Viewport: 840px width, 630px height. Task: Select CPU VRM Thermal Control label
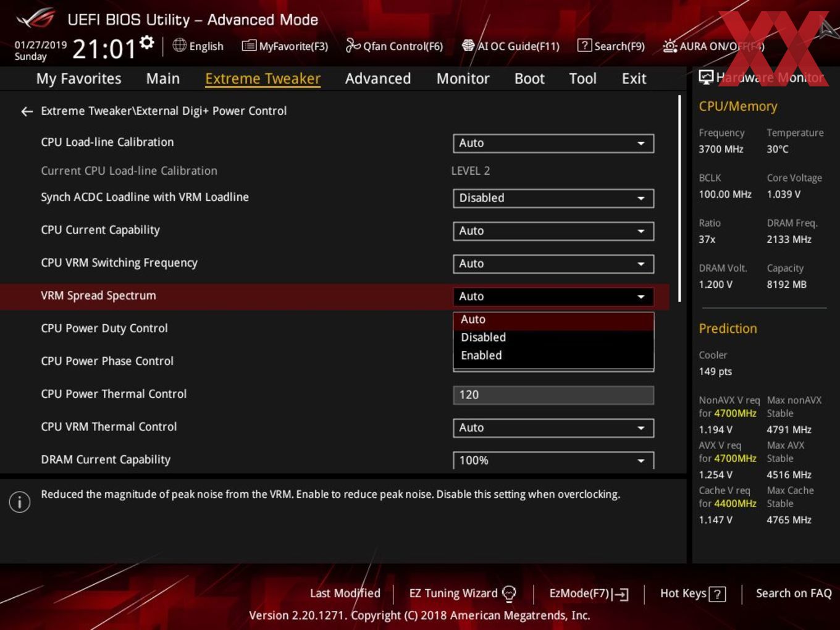(109, 427)
